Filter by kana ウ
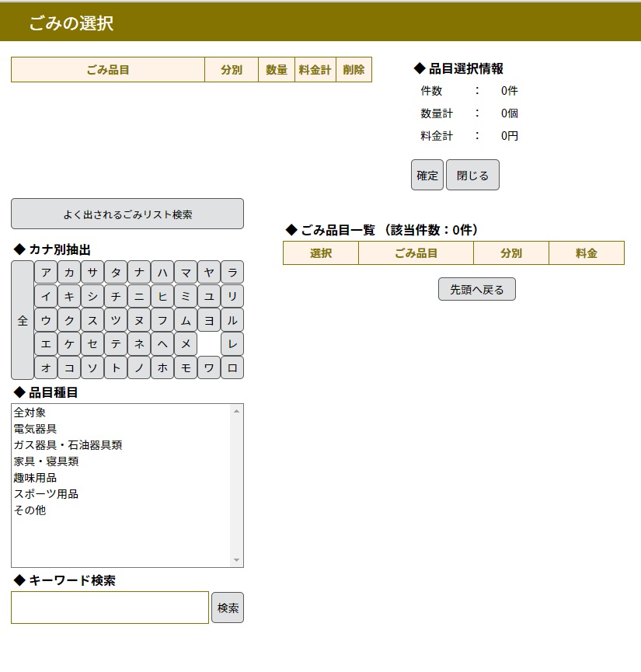Image resolution: width=641 pixels, height=672 pixels. [x=46, y=320]
